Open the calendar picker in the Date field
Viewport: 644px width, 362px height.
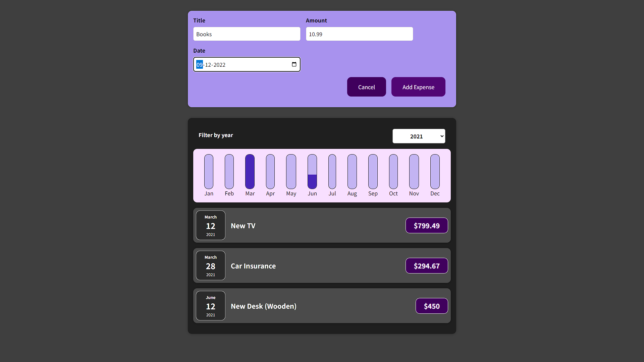point(294,64)
